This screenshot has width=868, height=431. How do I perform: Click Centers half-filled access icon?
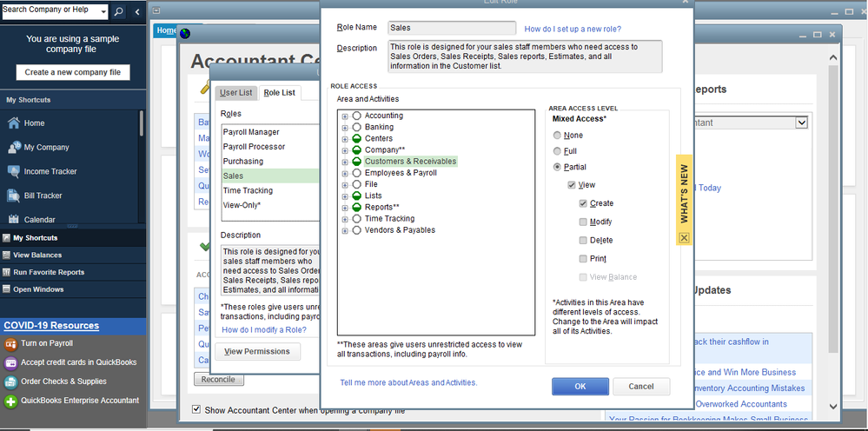click(x=356, y=138)
